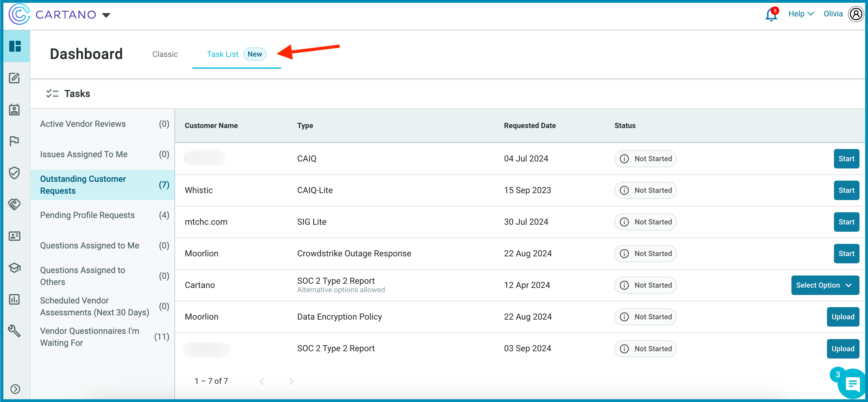Image resolution: width=868 pixels, height=402 pixels.
Task: Go to the next page of tasks
Action: (291, 381)
